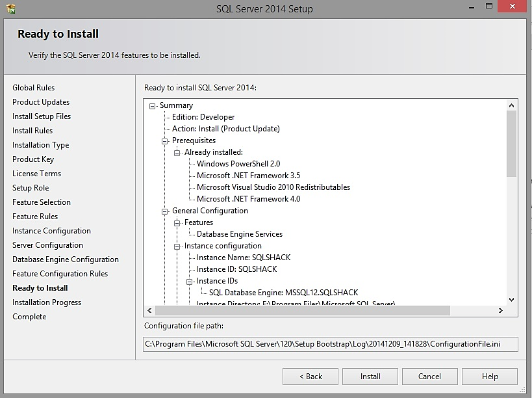Select the Product Key step

pyautogui.click(x=33, y=159)
